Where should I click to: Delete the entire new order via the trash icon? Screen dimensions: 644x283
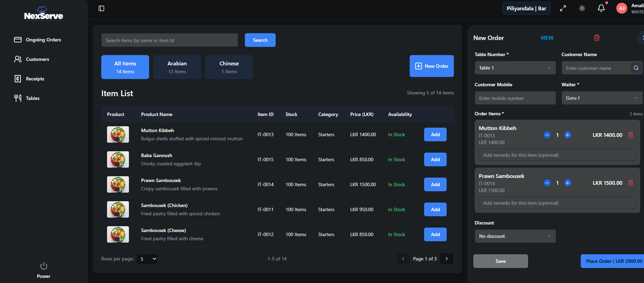[x=596, y=38]
